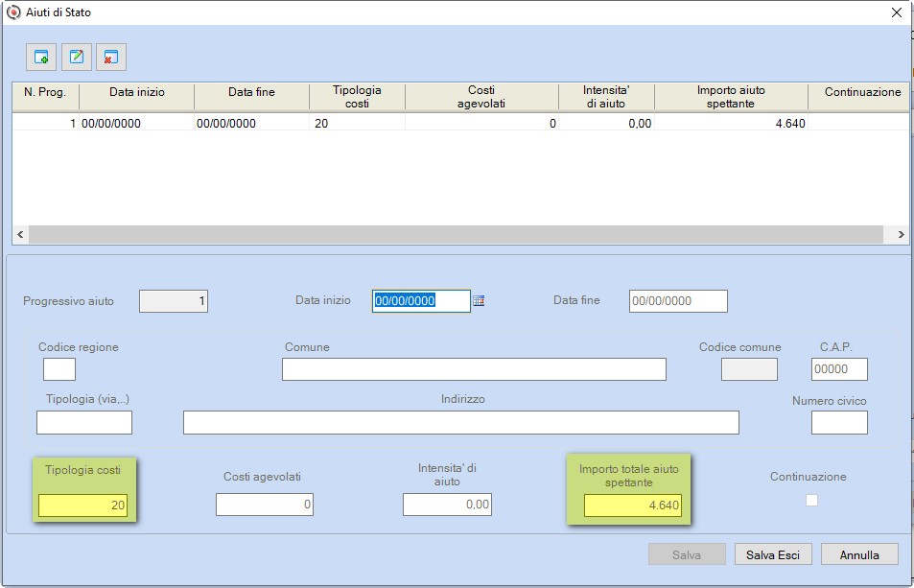Select the Tipologia costi cell showing 20 in the grid

(357, 123)
